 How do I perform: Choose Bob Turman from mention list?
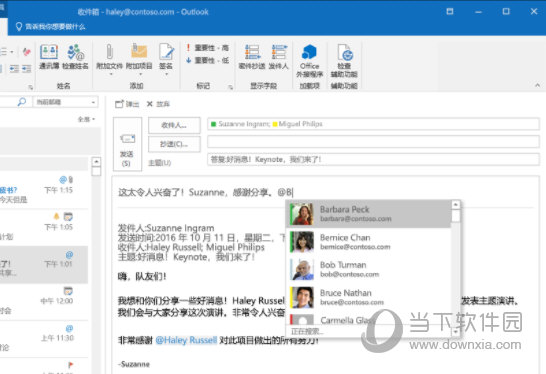368,269
